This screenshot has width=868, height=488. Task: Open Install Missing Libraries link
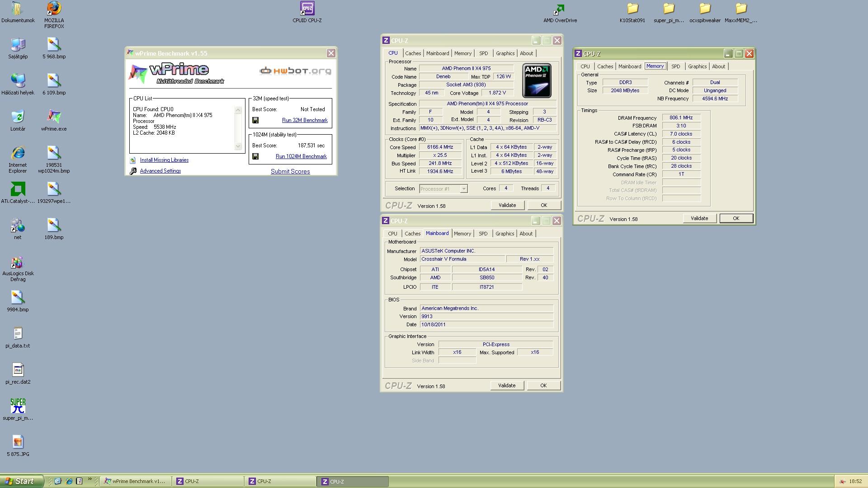point(164,160)
